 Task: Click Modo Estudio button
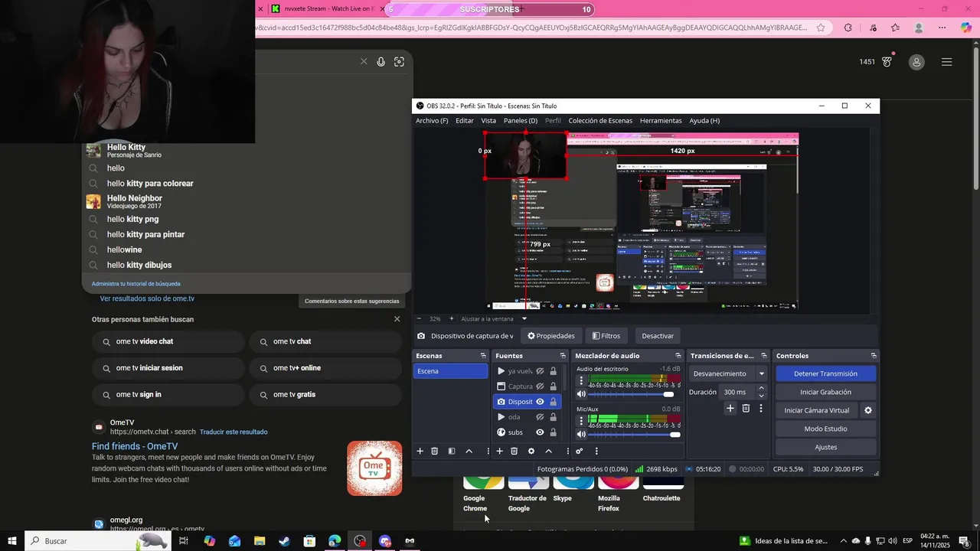click(825, 429)
